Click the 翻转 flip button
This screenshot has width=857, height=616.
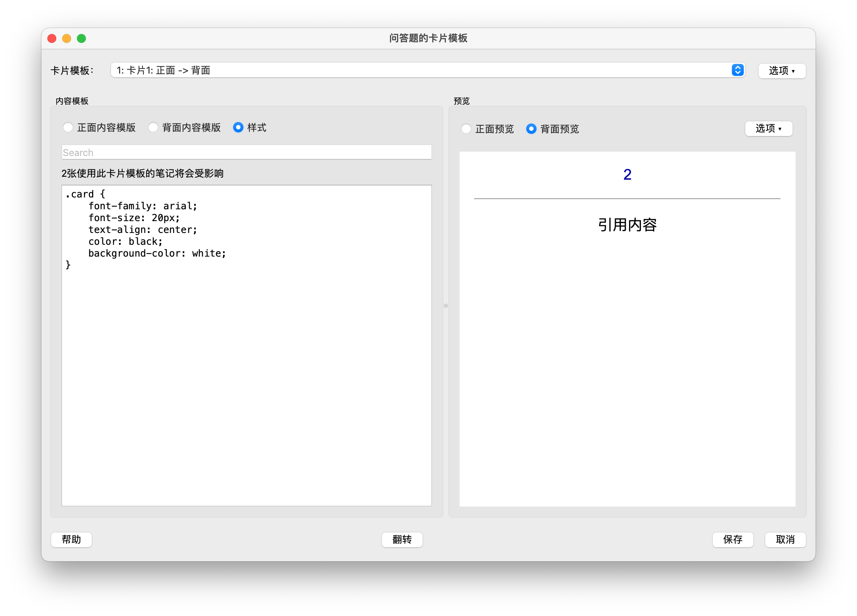[x=401, y=540]
